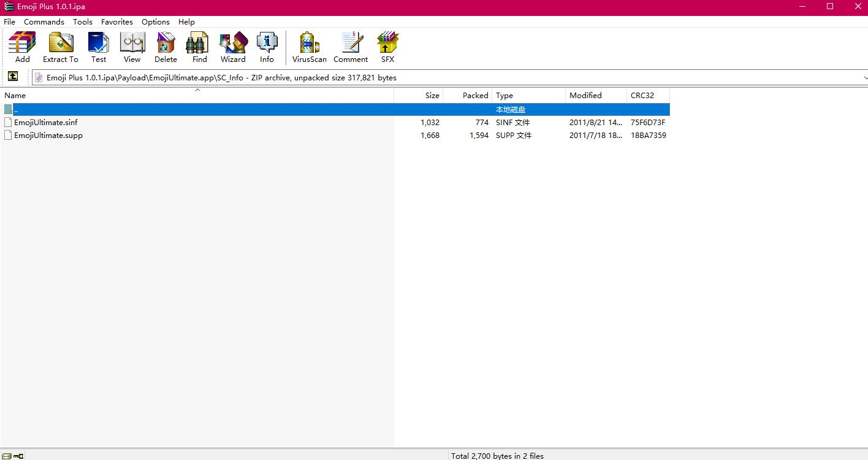868x460 pixels.
Task: Click the EmojiUltimate.sinf file icon
Action: coord(8,122)
